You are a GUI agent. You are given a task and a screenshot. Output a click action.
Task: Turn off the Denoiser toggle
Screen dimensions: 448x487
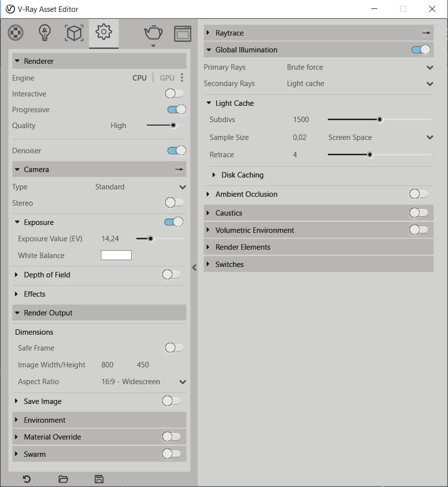pyautogui.click(x=177, y=151)
